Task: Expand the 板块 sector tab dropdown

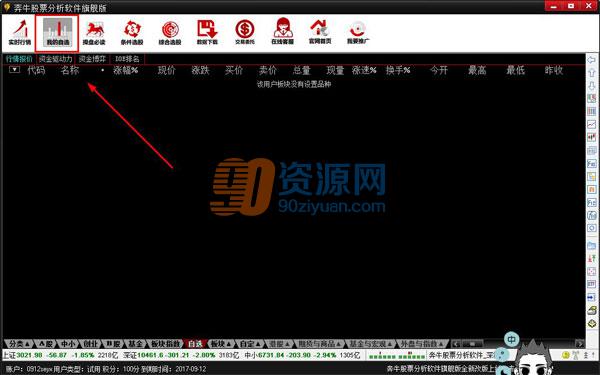Action: (x=221, y=344)
